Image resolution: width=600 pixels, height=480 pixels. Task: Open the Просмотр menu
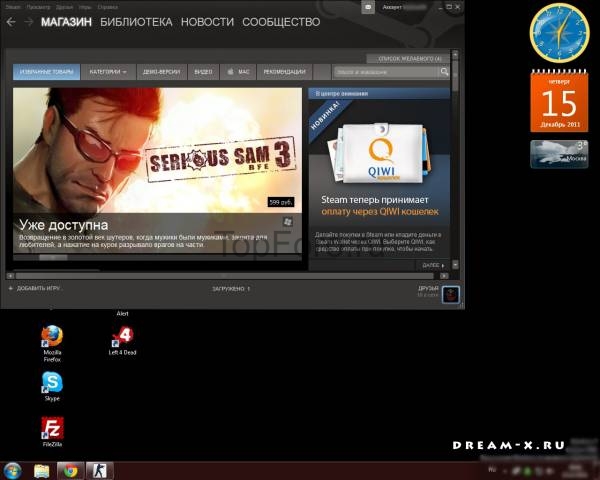click(x=38, y=7)
